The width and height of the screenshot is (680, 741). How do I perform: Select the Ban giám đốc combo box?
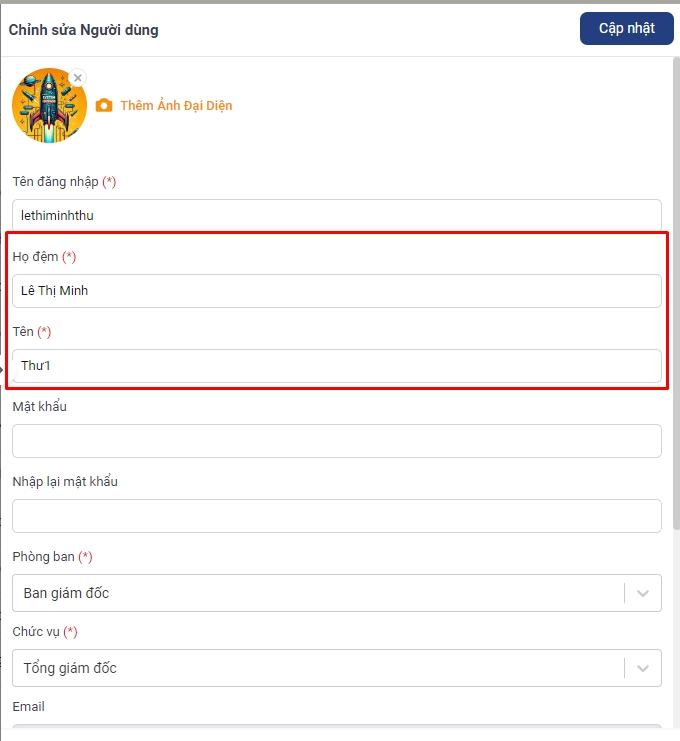[x=336, y=593]
